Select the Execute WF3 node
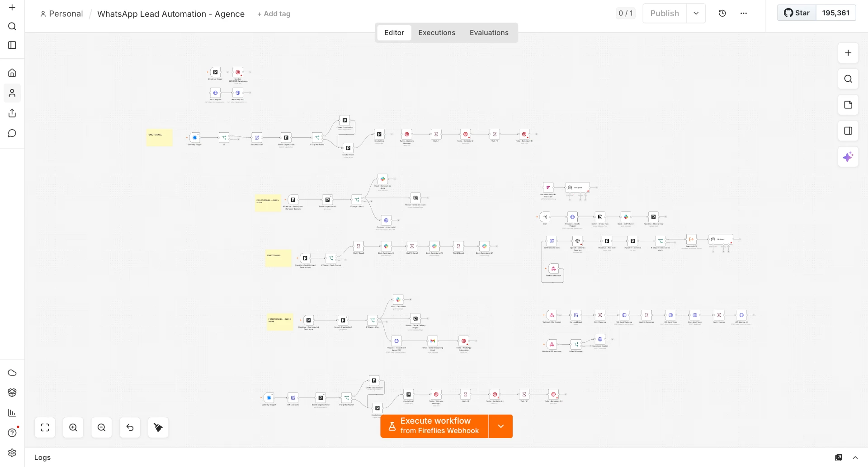This screenshot has height=467, width=868. pyautogui.click(x=691, y=239)
